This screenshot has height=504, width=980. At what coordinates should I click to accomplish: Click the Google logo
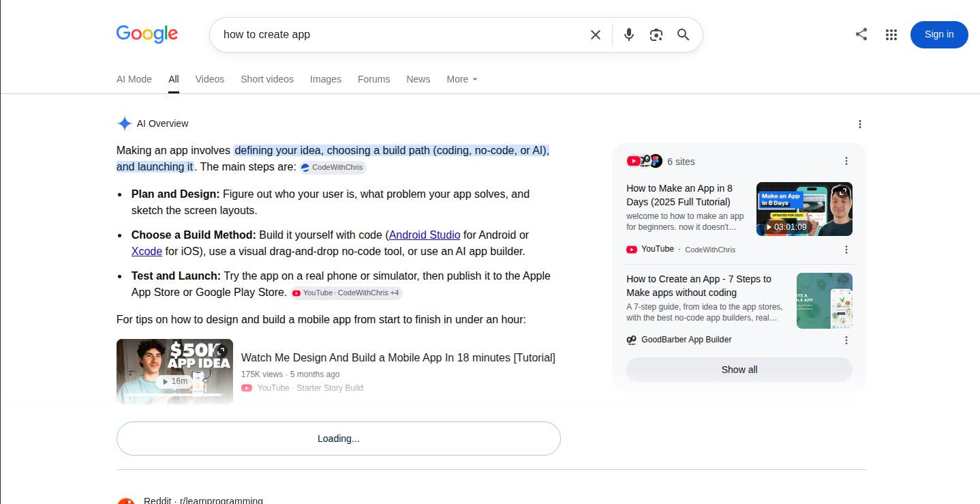tap(147, 34)
